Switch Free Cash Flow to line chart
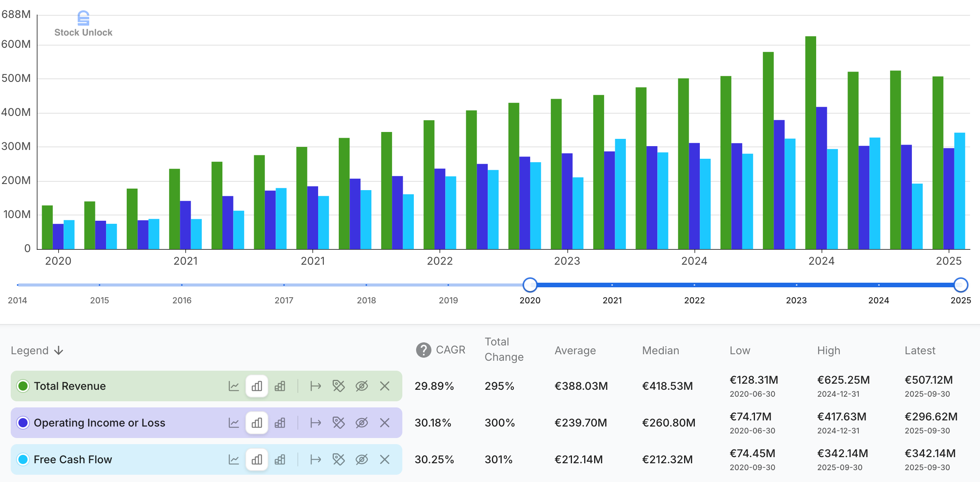 [234, 459]
